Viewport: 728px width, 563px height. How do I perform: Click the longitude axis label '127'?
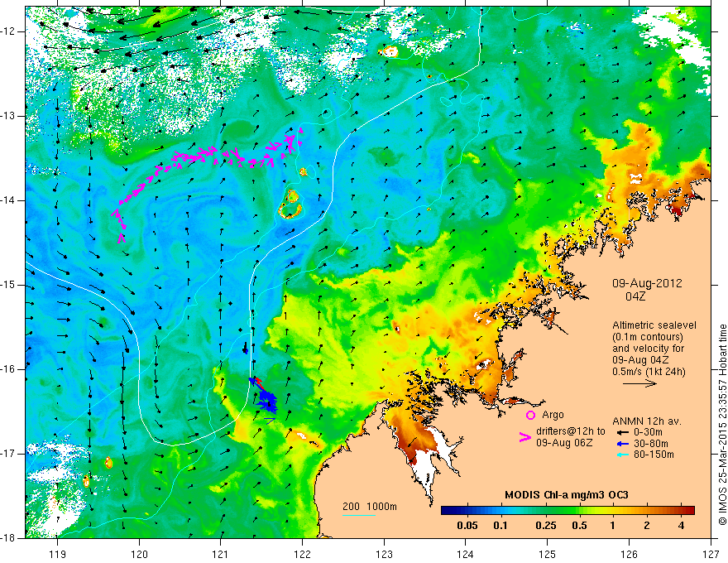711,554
